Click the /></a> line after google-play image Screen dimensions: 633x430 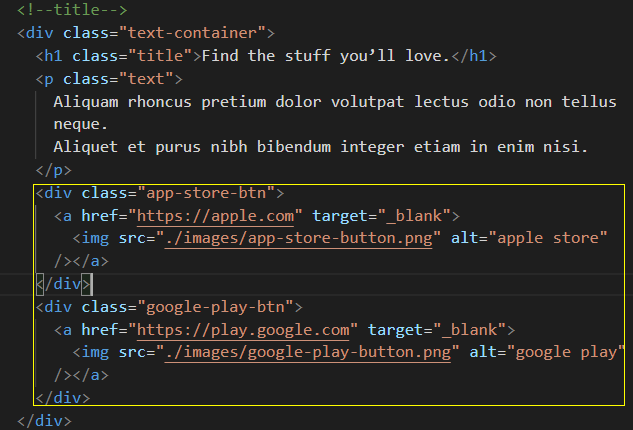click(81, 375)
